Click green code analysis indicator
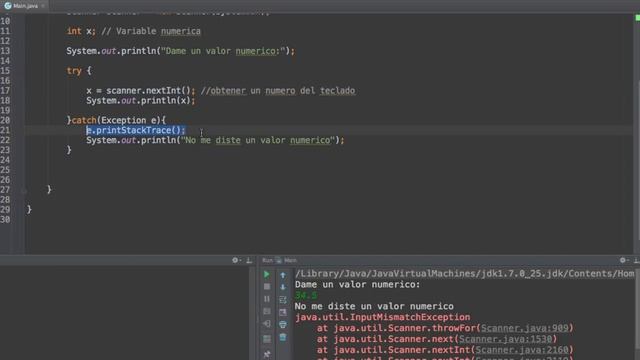This screenshot has width=640, height=360. [x=637, y=18]
